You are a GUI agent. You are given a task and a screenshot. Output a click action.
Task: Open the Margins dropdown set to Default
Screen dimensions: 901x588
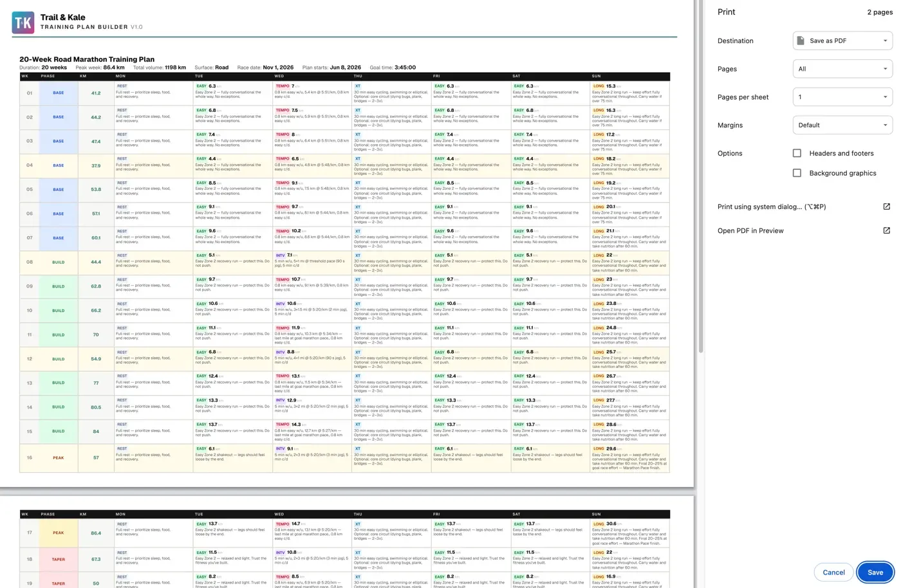point(842,125)
